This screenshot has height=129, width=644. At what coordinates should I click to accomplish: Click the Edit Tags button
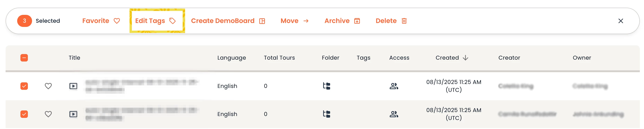(155, 21)
